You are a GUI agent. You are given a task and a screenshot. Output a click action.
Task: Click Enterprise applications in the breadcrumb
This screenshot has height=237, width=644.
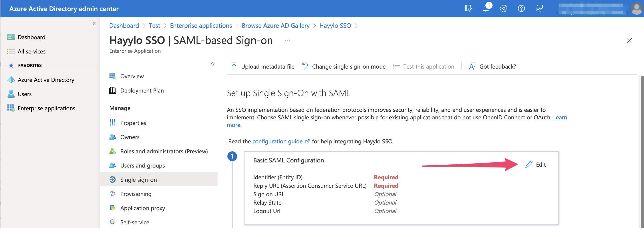[x=201, y=26]
